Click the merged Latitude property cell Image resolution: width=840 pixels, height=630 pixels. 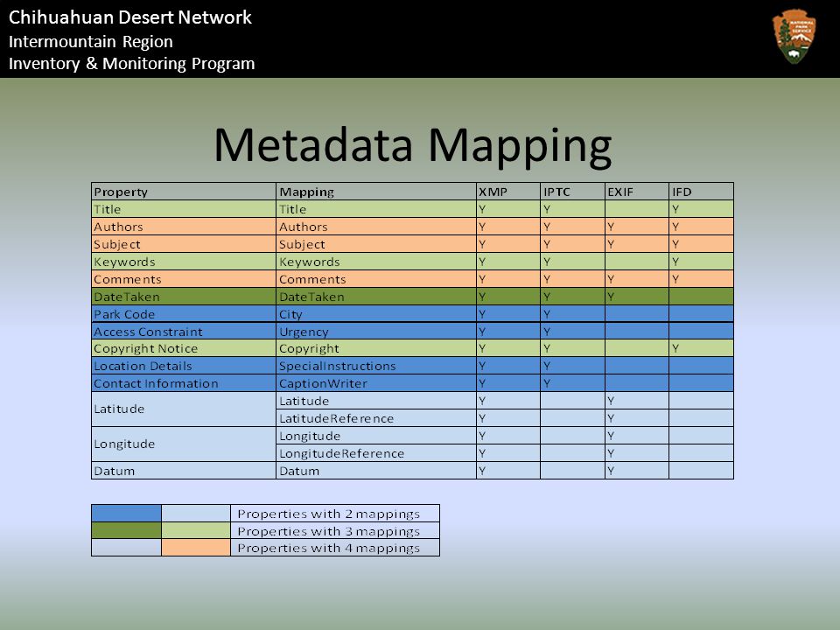coord(184,409)
